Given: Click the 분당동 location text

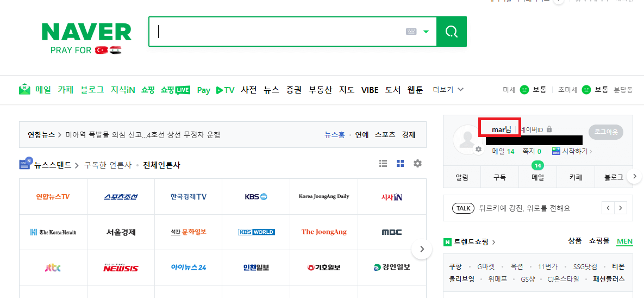Looking at the screenshot, I should tap(623, 90).
